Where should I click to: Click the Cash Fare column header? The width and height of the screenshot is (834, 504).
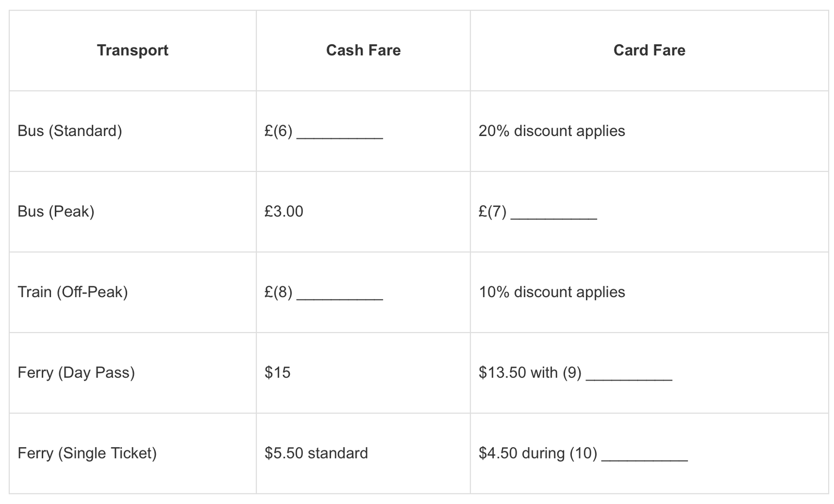pyautogui.click(x=363, y=50)
